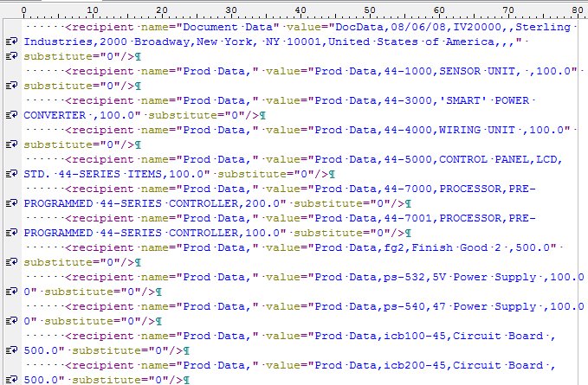The image size is (588, 385).
Task: Click the word "Sterling" in the first line
Action: (x=543, y=28)
